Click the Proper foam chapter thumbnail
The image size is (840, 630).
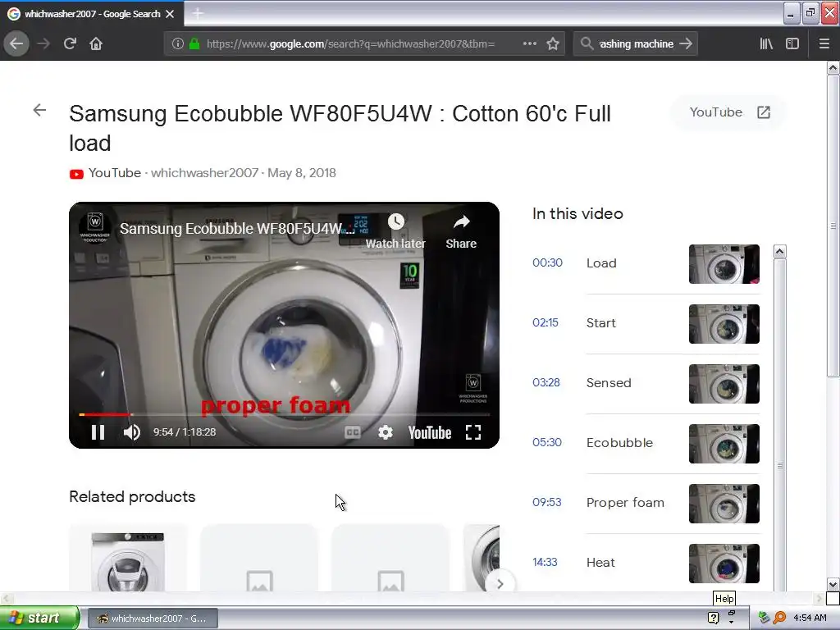(x=724, y=504)
